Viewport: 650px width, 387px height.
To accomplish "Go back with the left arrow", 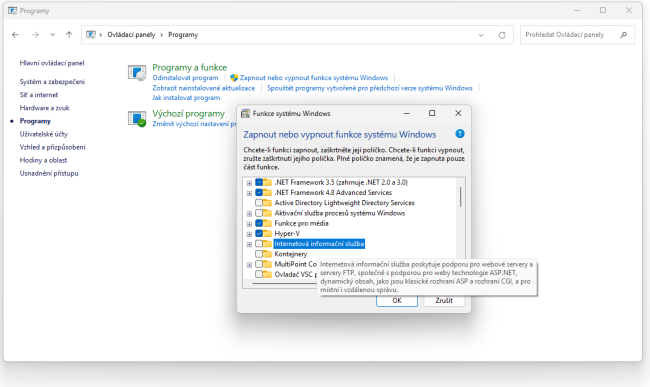I will pyautogui.click(x=15, y=35).
